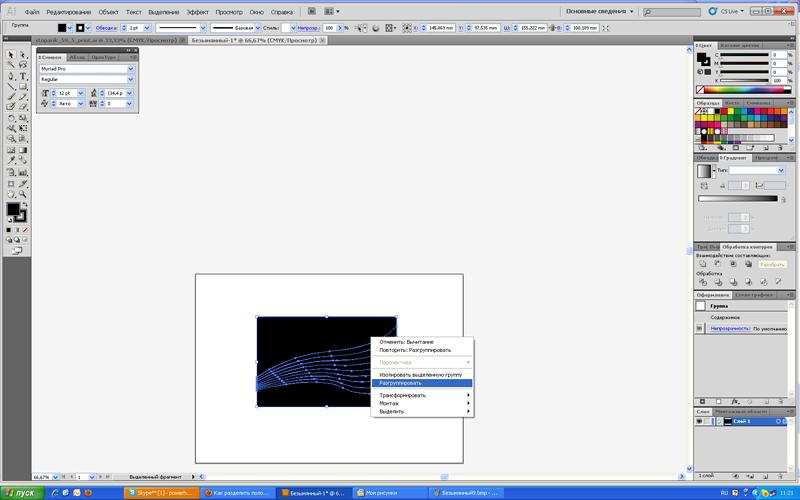
Task: Select the Eraser tool
Action: click(x=22, y=107)
